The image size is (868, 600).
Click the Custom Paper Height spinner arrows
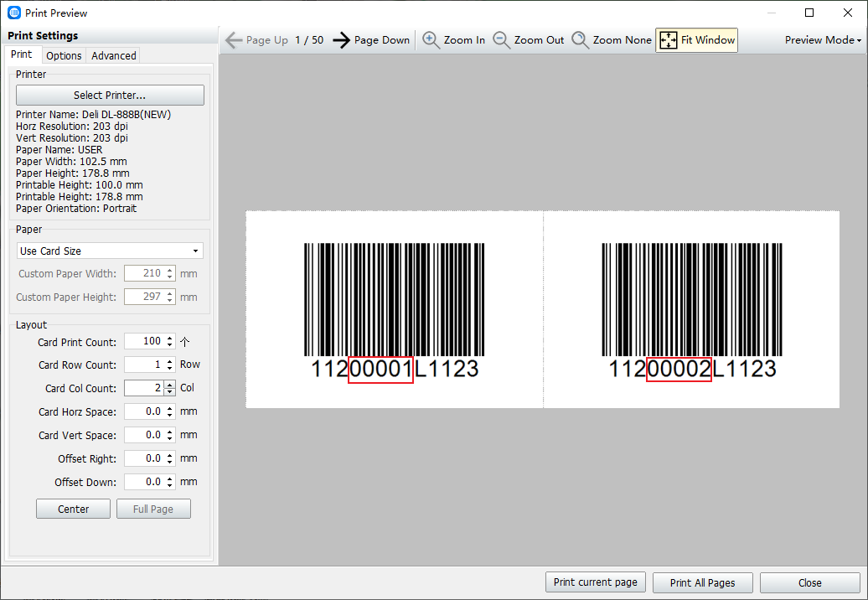point(170,297)
